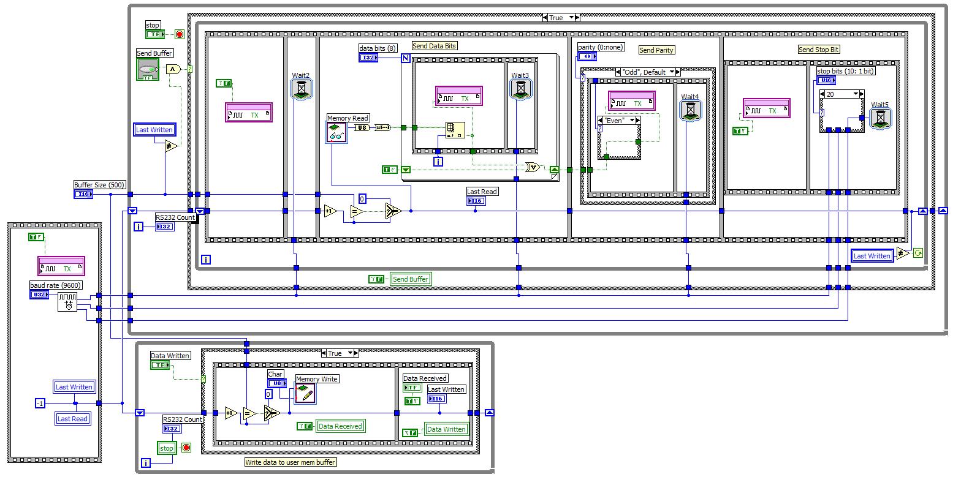Viewport: 980px width, 477px height.
Task: Toggle the true constant above baud rate TX node
Action: pyautogui.click(x=36, y=237)
